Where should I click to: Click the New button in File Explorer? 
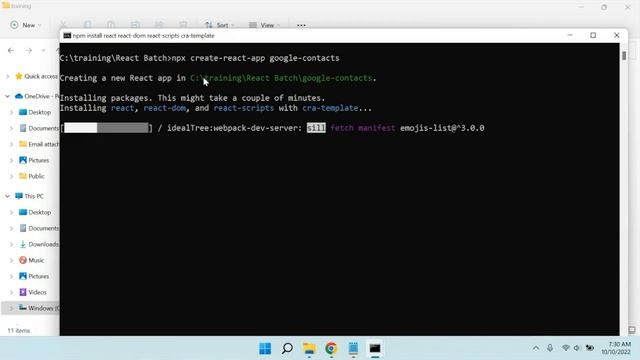coord(25,25)
